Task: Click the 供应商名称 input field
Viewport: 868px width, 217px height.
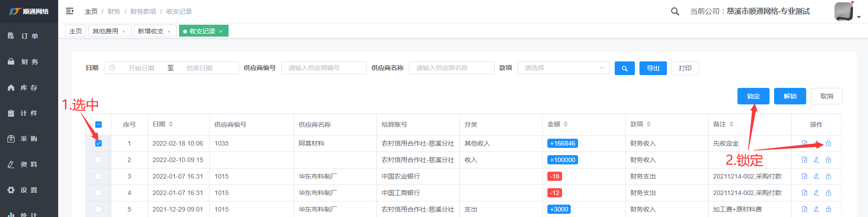Action: [x=451, y=68]
